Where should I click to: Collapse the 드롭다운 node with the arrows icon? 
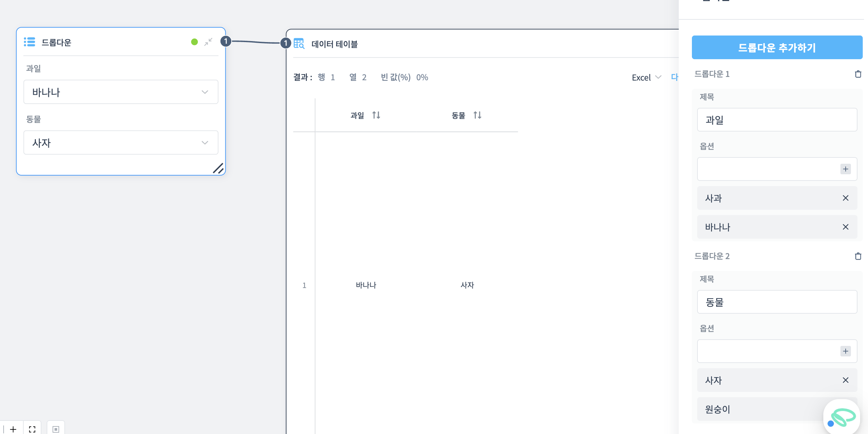pos(208,42)
